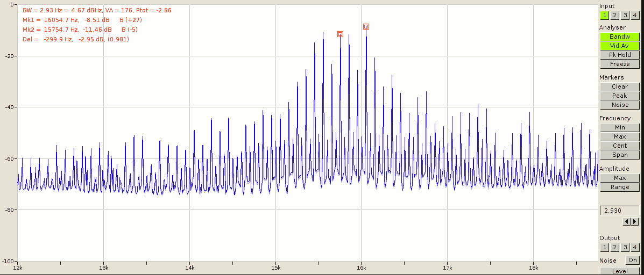Click the right arrow stepper
Image resolution: width=644 pixels, height=275 pixels.
coord(635,222)
